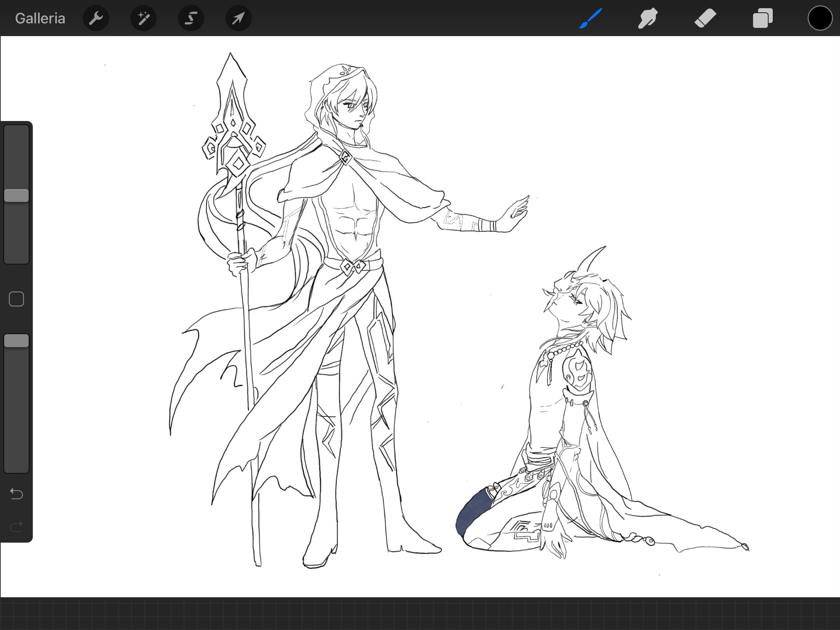The height and width of the screenshot is (630, 840).
Task: Select the Brush tool
Action: point(591,18)
